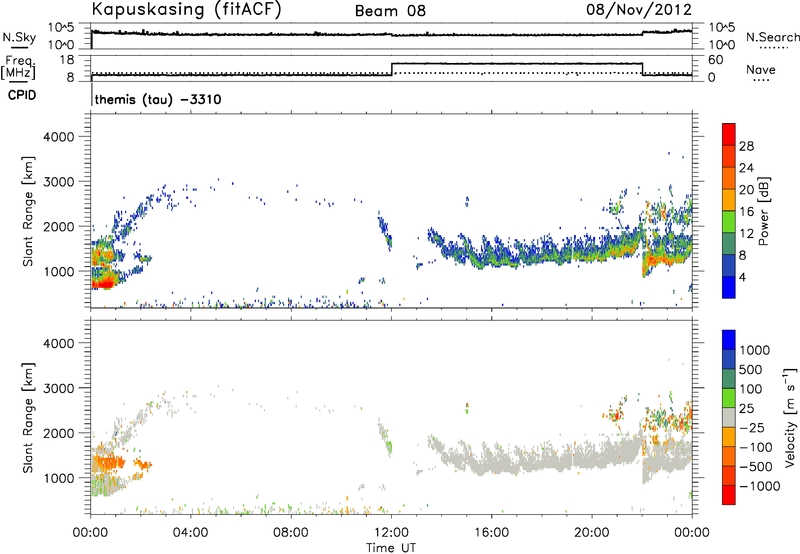Click the '4' Power colorbar tick
800x554 pixels.
coord(743,277)
